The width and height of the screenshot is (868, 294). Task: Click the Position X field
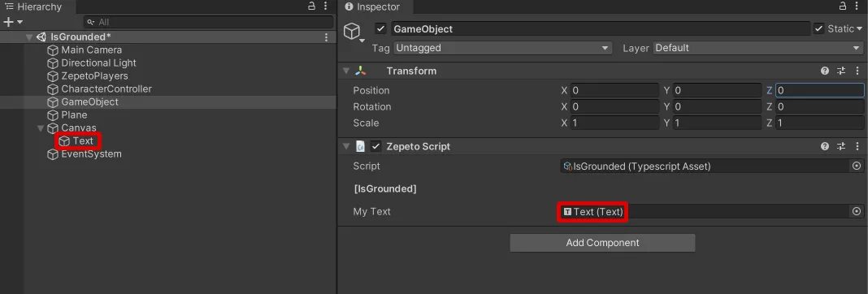614,90
